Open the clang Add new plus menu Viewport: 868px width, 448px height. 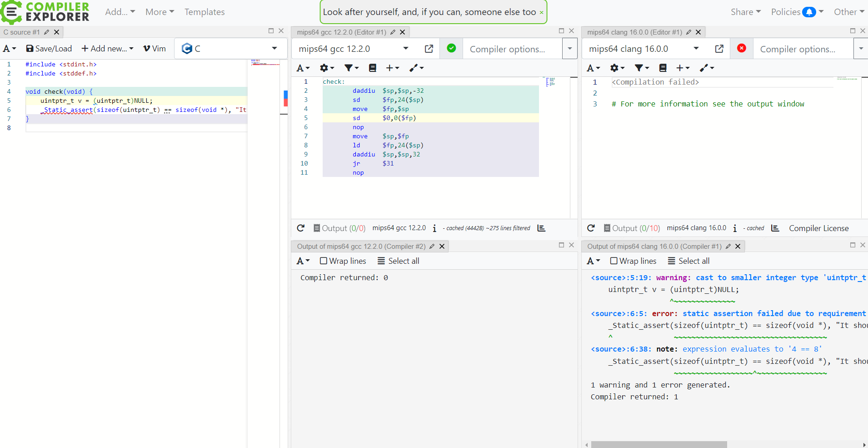[x=683, y=68]
